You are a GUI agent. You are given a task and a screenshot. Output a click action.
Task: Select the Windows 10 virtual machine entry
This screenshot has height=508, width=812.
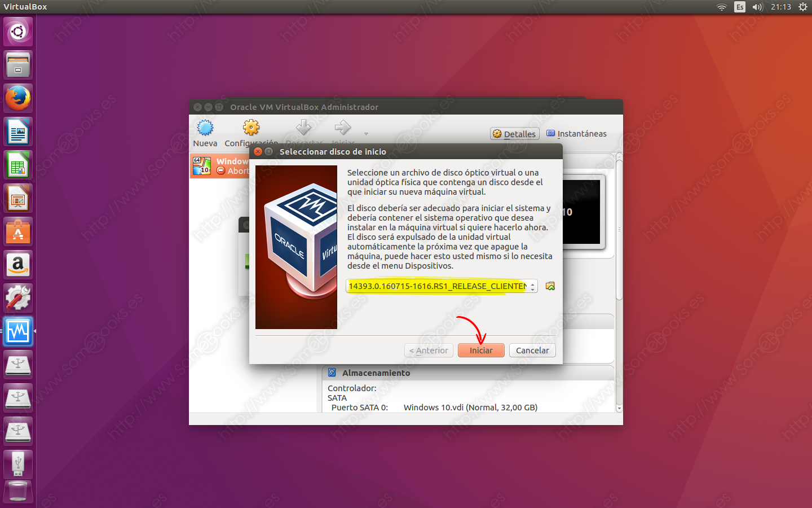pos(220,166)
